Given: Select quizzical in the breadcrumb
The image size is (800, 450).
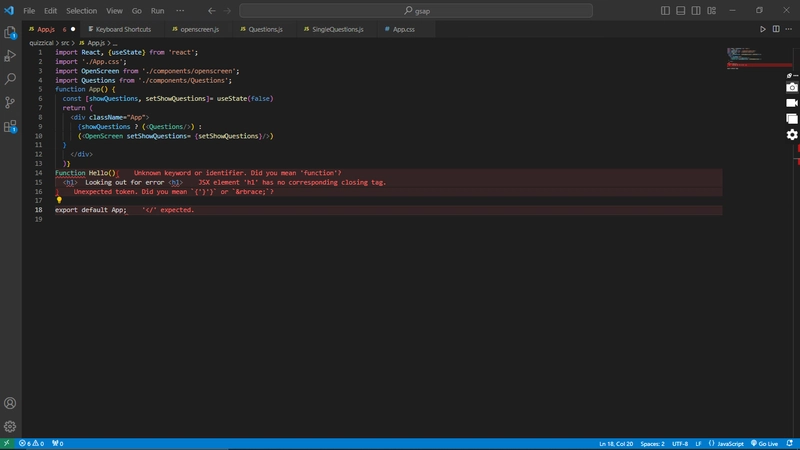Looking at the screenshot, I should [x=41, y=43].
